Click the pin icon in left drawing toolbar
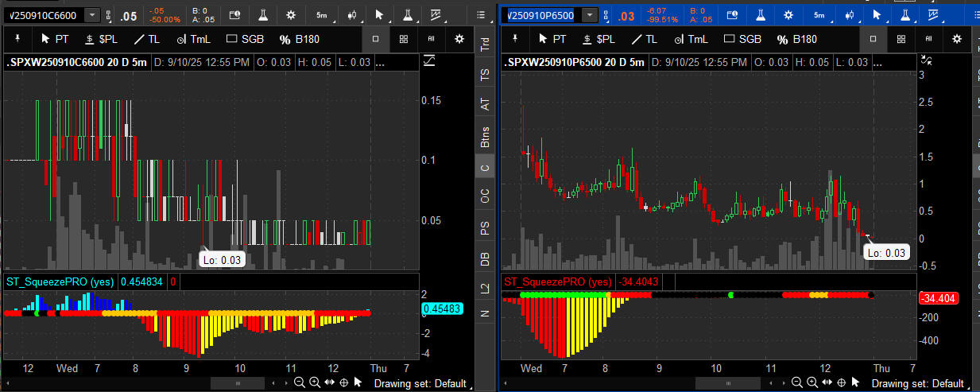This screenshot has width=980, height=392. pos(16,38)
